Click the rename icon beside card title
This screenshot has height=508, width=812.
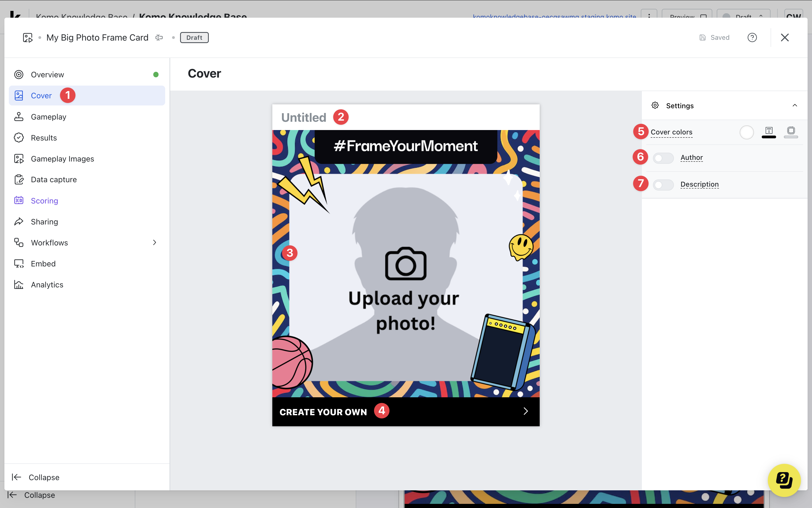[159, 38]
